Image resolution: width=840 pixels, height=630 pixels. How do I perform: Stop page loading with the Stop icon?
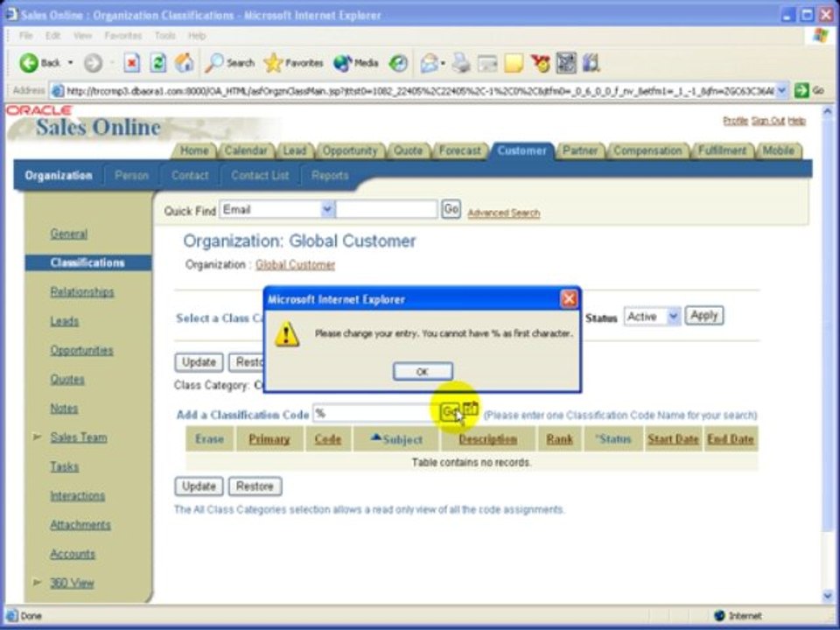132,63
